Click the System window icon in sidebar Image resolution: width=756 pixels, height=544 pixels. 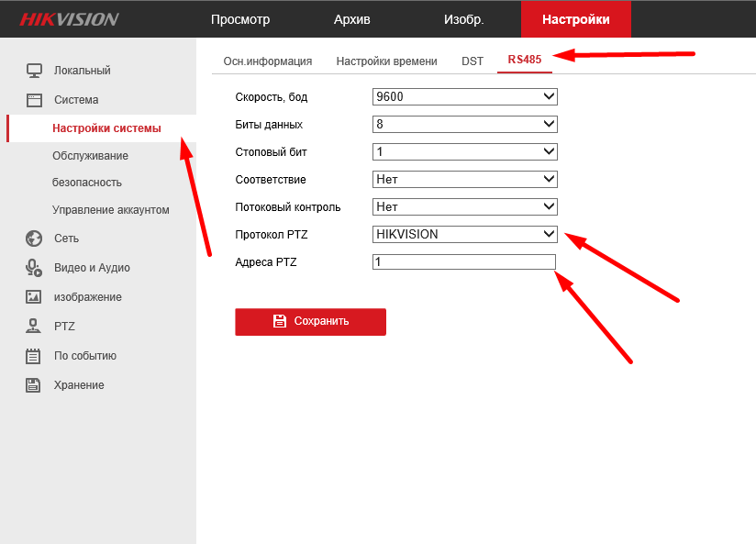pyautogui.click(x=34, y=100)
